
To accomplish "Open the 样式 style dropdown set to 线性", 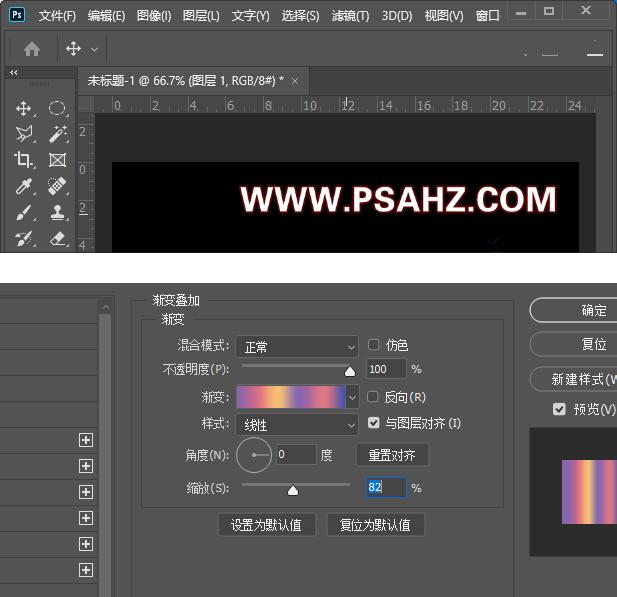I will [297, 425].
